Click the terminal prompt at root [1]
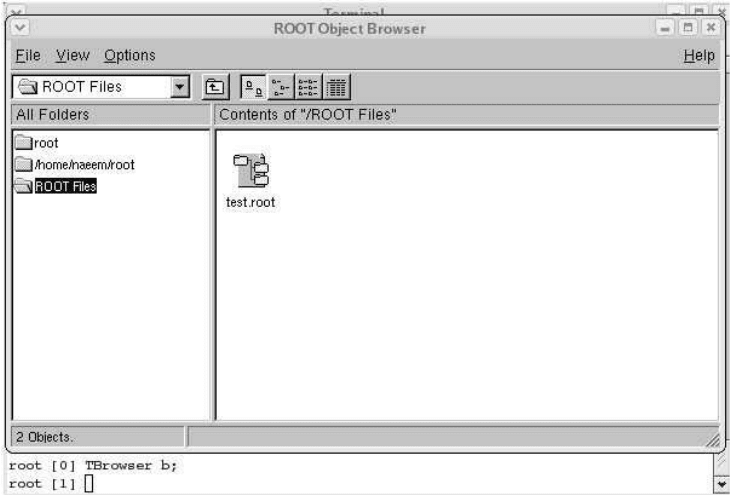This screenshot has height=495, width=730. [88, 484]
